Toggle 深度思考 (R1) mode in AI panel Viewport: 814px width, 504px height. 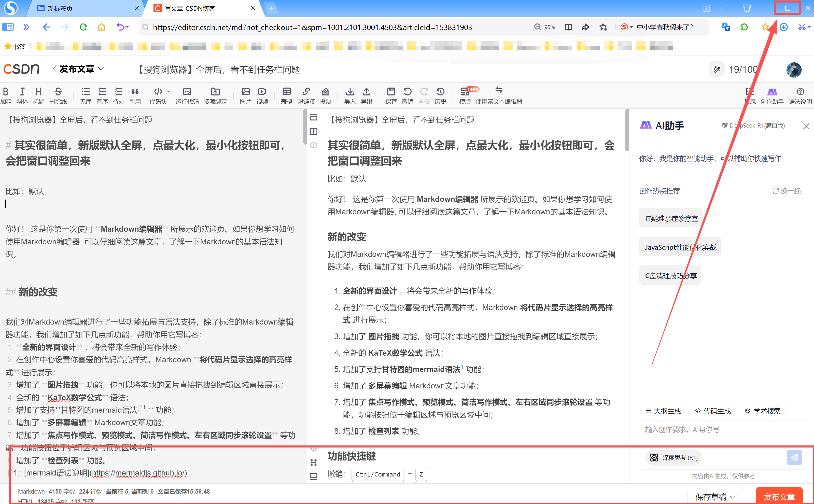(673, 458)
